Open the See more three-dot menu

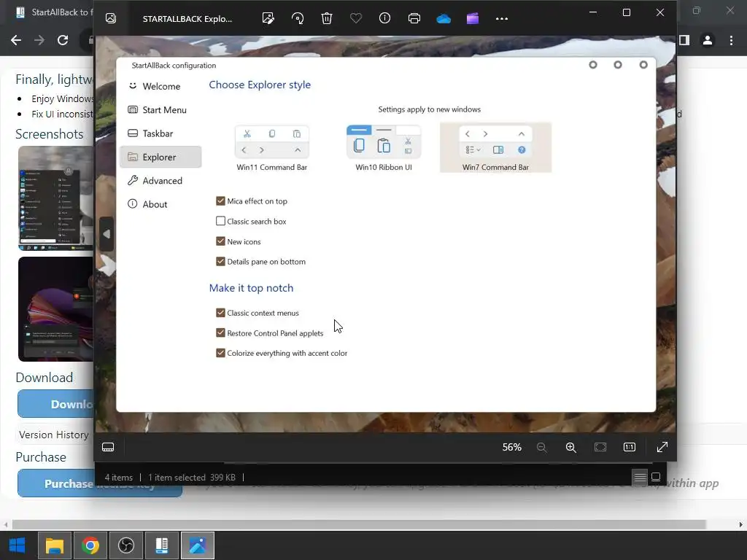point(502,18)
